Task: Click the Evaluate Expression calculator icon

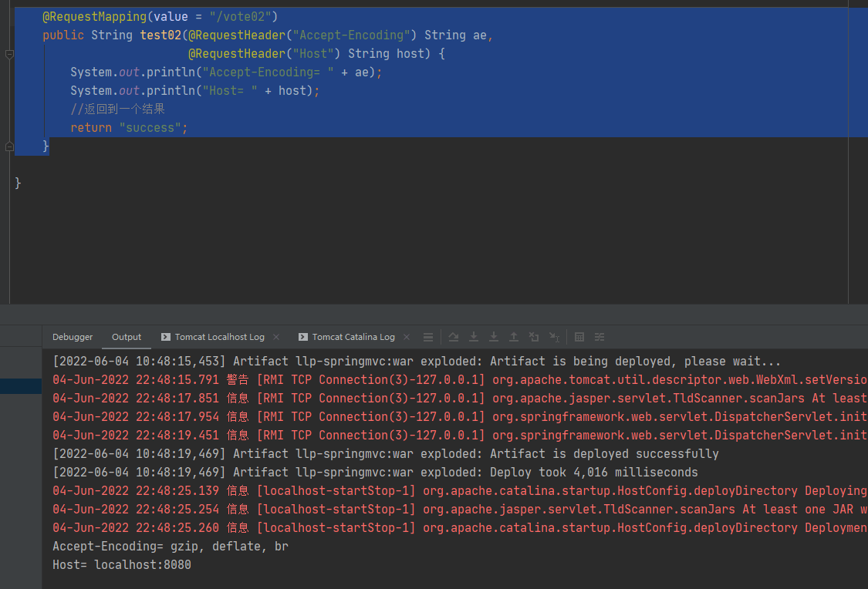Action: tap(579, 337)
